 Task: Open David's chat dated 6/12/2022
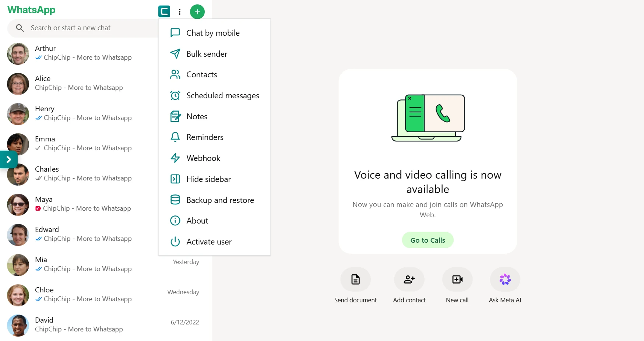(x=106, y=325)
